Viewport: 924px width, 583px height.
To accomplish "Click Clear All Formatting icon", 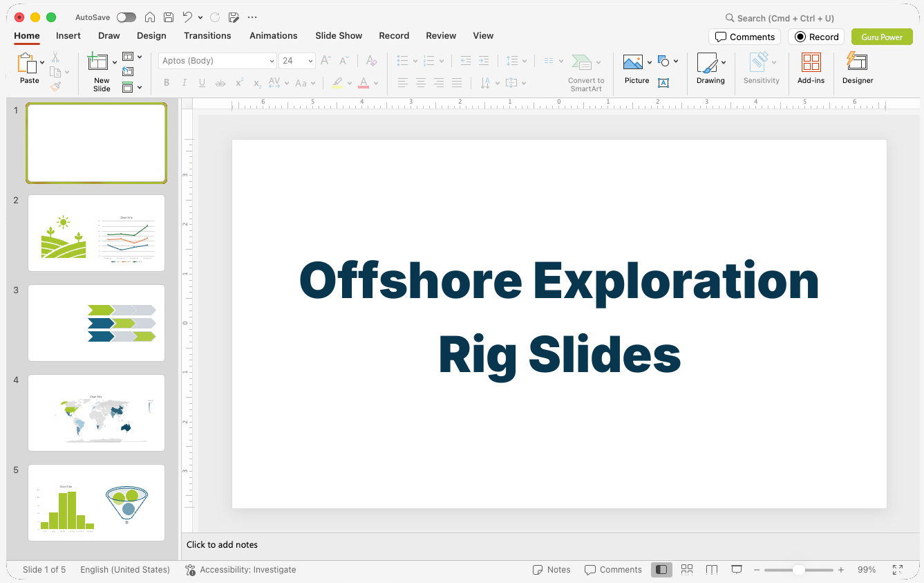I will (372, 61).
